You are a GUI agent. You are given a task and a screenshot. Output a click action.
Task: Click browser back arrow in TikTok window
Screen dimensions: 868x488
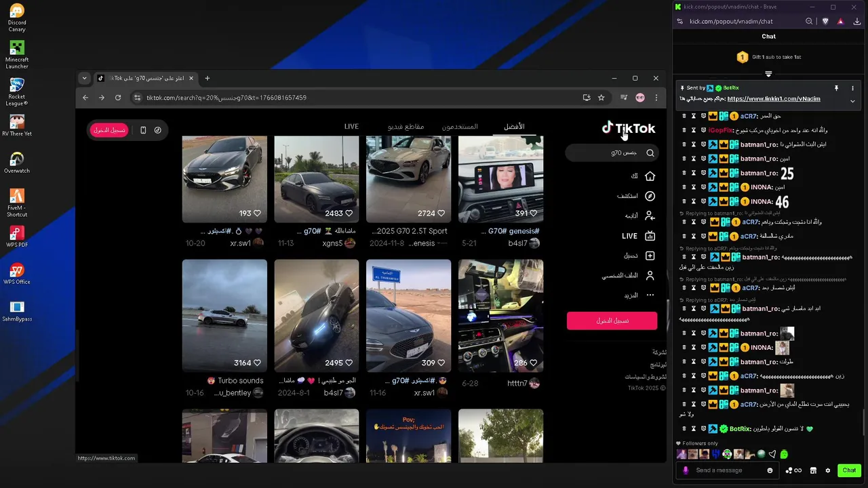85,98
